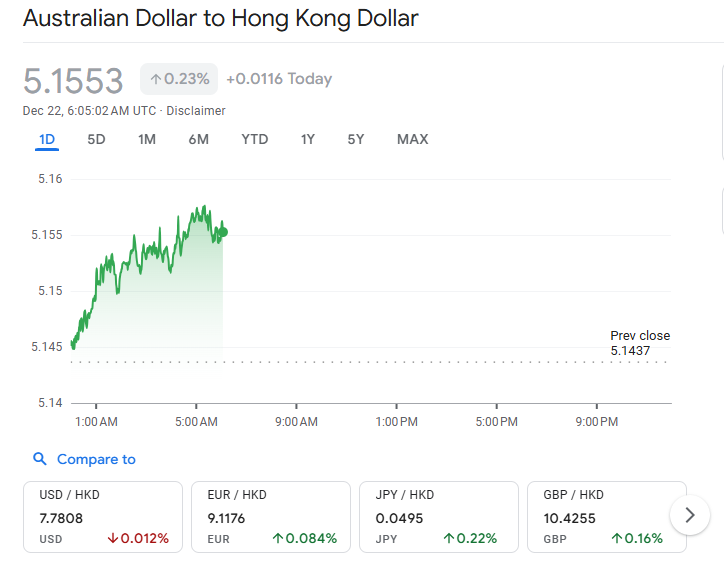The image size is (724, 561).
Task: Show the 1M chart range
Action: (x=147, y=139)
